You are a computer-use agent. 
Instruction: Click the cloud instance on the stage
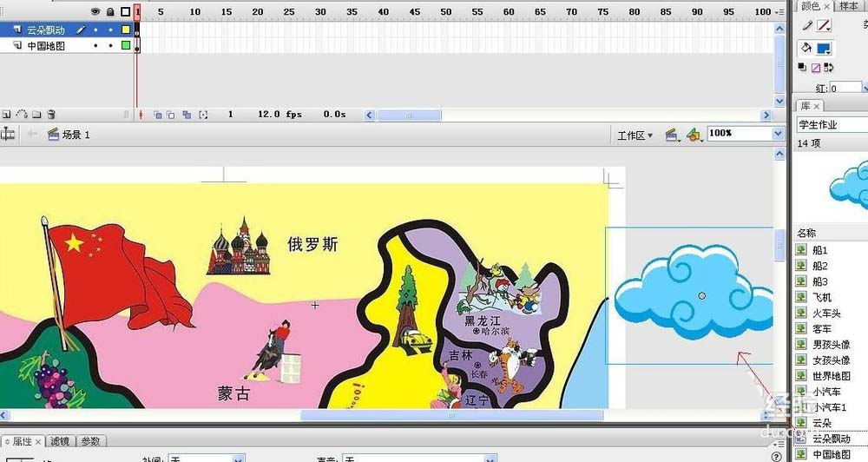click(x=694, y=293)
